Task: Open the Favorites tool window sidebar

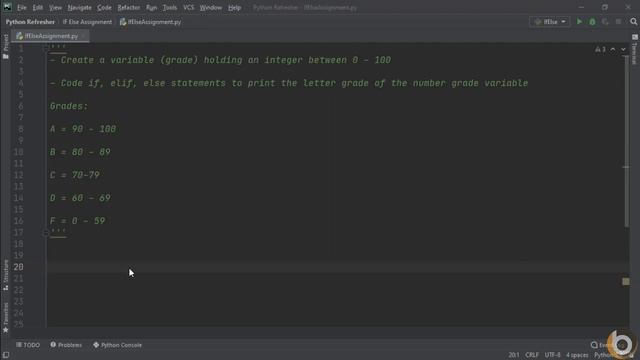Action: coord(6,318)
